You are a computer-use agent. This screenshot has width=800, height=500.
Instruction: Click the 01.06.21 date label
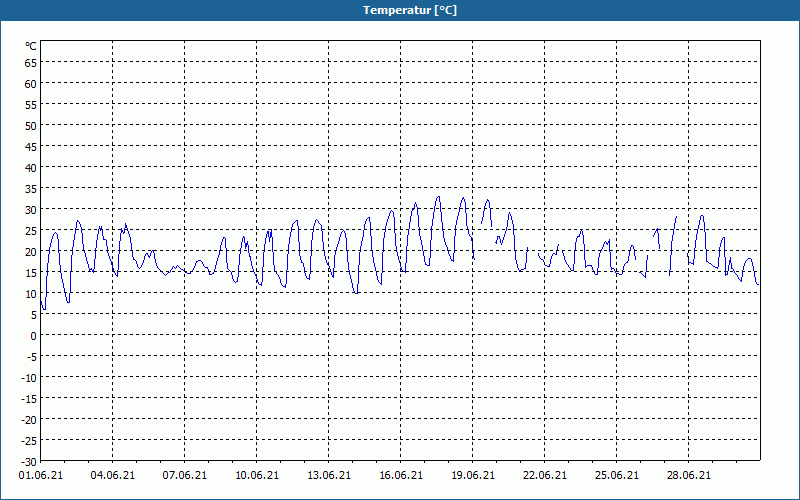point(41,475)
